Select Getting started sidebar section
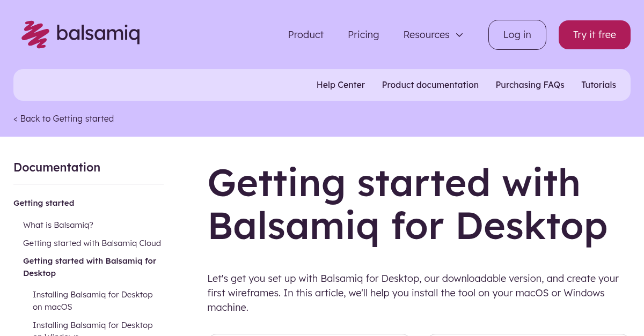This screenshot has height=336, width=644. (x=44, y=203)
